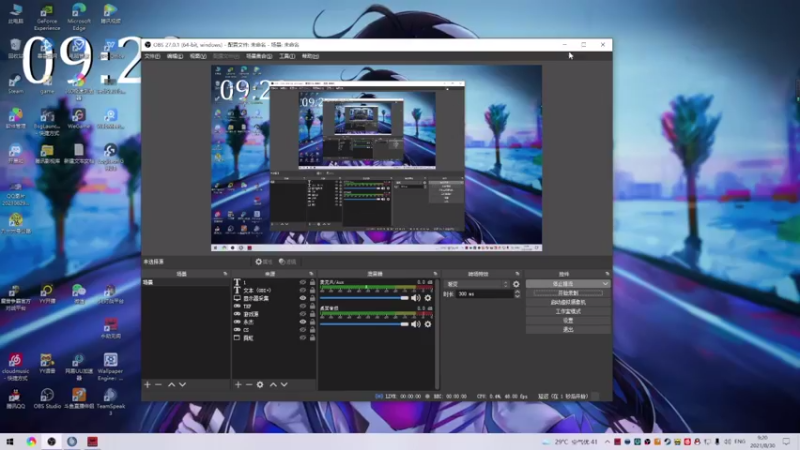Remove selected scene with minus icon
The width and height of the screenshot is (800, 450).
click(158, 384)
